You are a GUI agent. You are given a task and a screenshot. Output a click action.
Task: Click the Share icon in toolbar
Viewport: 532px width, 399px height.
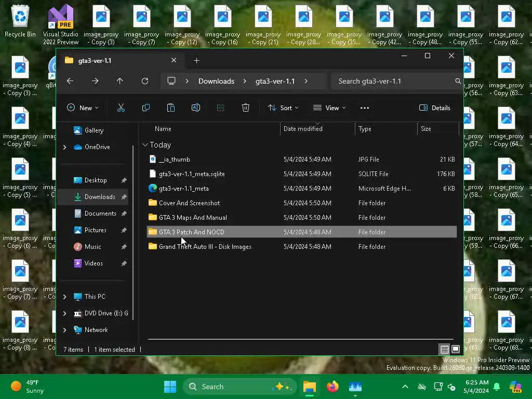[220, 108]
